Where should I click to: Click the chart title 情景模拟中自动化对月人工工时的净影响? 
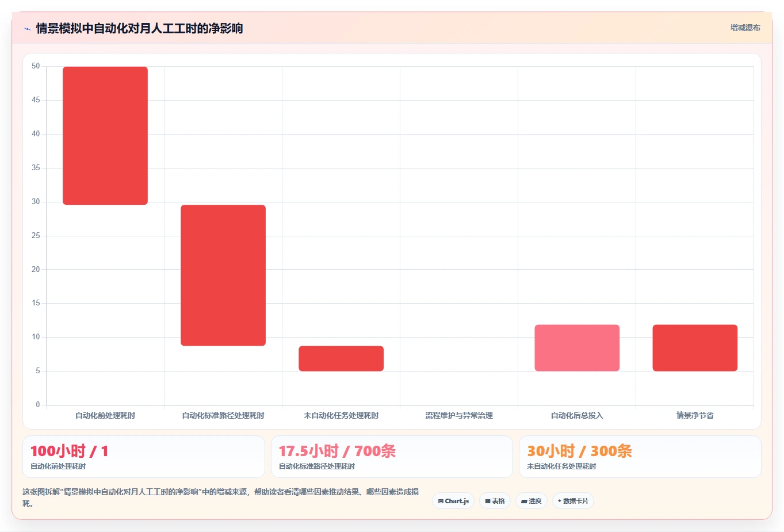[139, 28]
